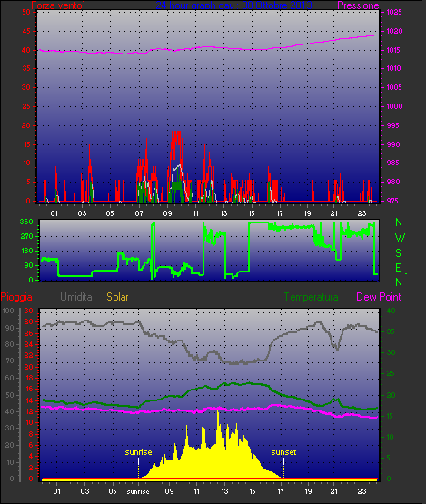Click the Forza vento axis title
The image size is (426, 504).
coord(58,5)
